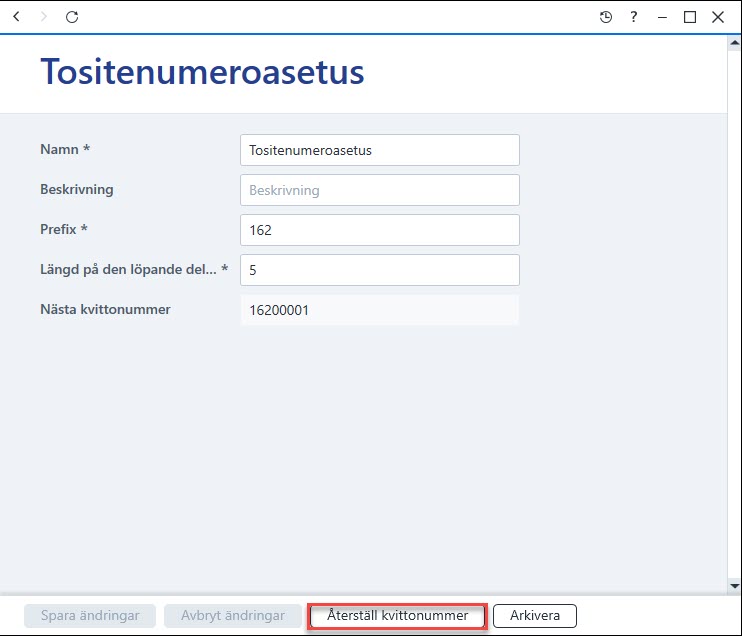Click the Beskrivning input field
The width and height of the screenshot is (742, 636).
coord(380,190)
